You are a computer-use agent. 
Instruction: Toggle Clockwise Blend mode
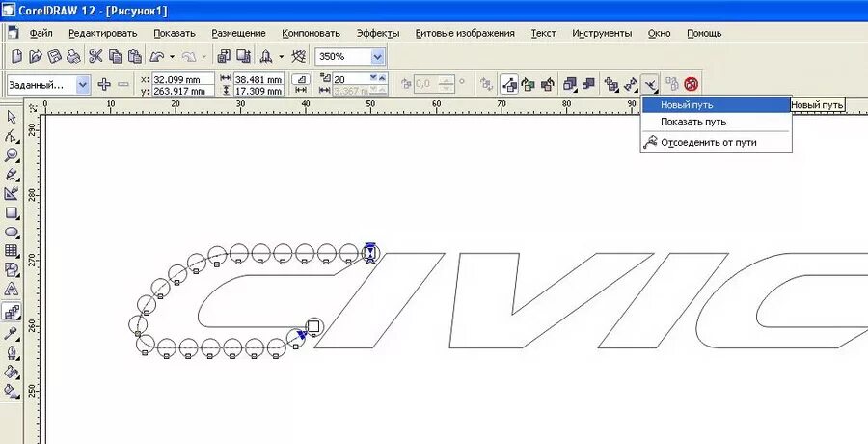(x=529, y=84)
